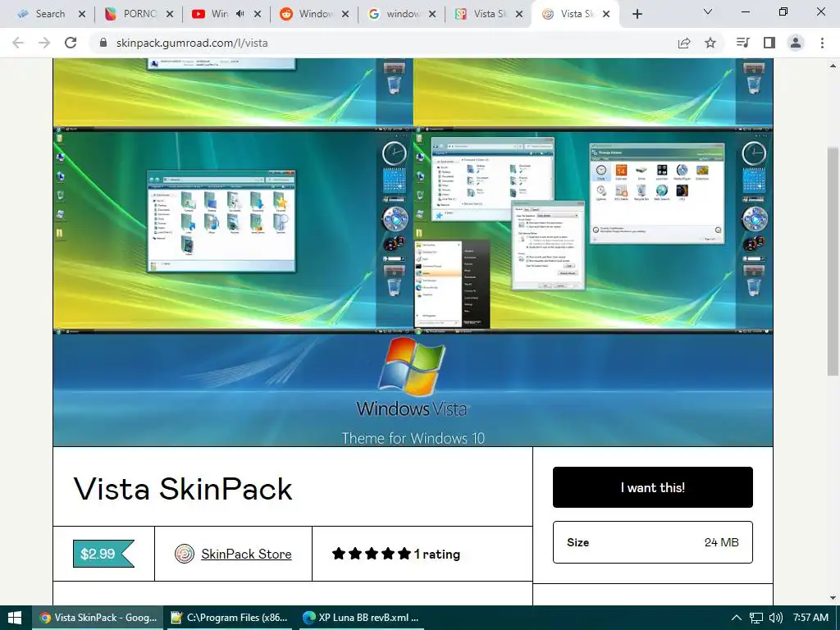Open the network tray icon
Viewport: 840px width, 630px height.
(x=756, y=618)
